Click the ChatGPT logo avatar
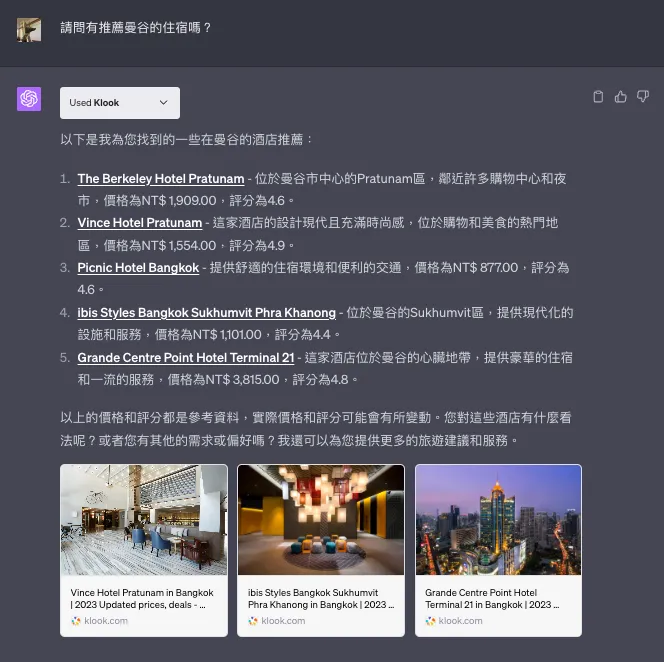 point(29,99)
